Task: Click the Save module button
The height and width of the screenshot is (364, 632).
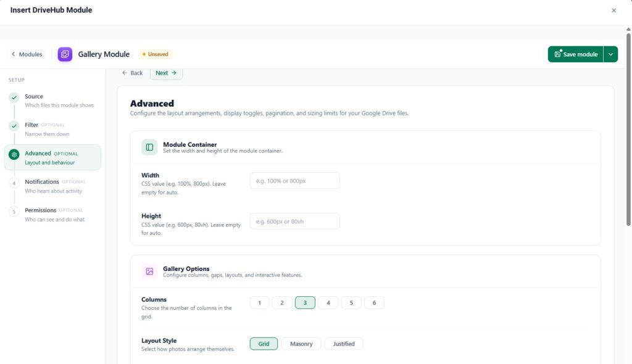Action: 576,54
